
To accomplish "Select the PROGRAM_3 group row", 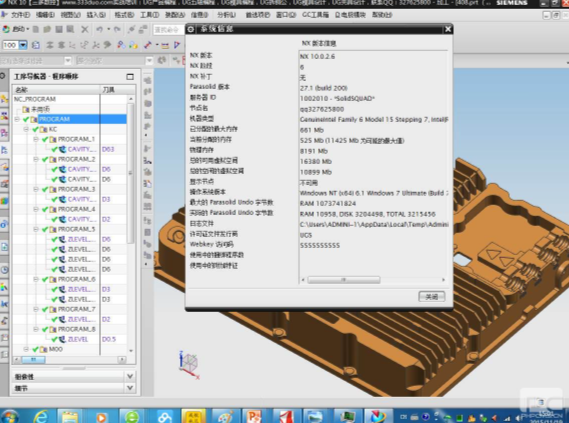I will (77, 189).
